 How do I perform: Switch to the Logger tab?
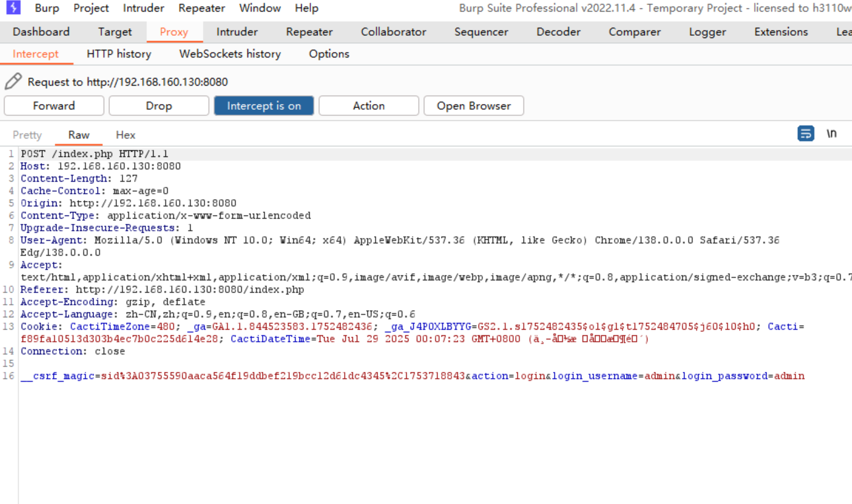coord(707,32)
